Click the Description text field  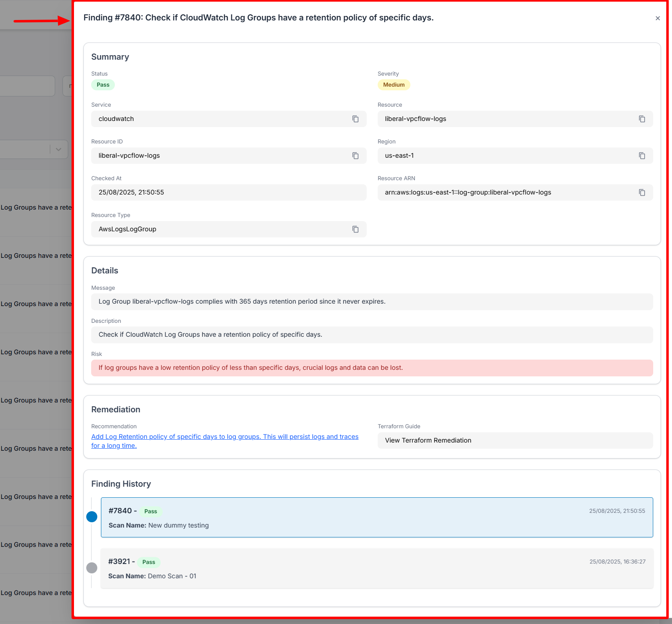point(372,335)
